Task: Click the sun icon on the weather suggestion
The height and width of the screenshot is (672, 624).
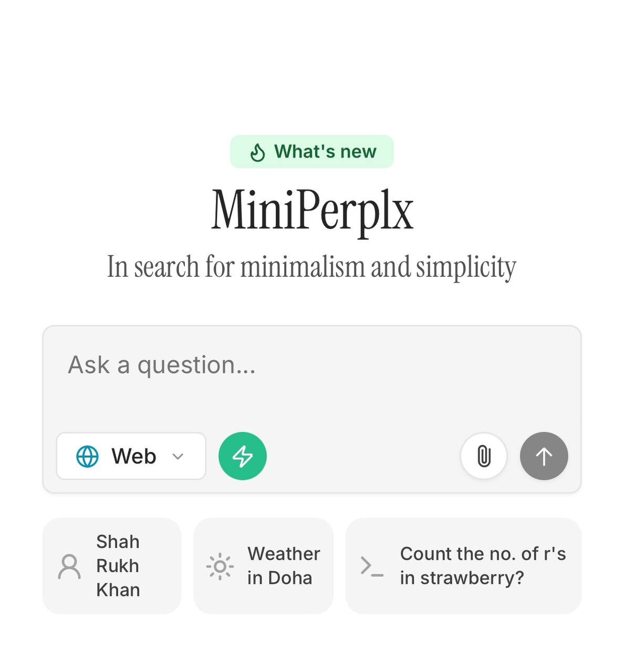Action: [220, 566]
